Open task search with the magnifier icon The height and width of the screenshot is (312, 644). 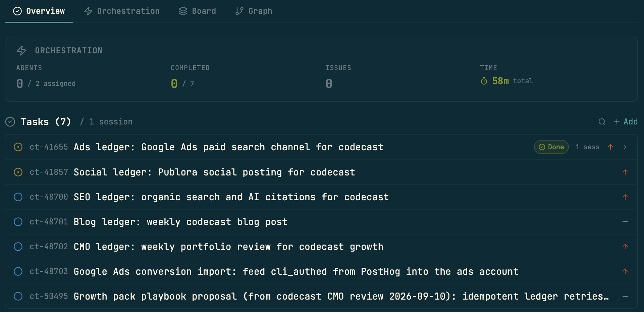coord(602,122)
